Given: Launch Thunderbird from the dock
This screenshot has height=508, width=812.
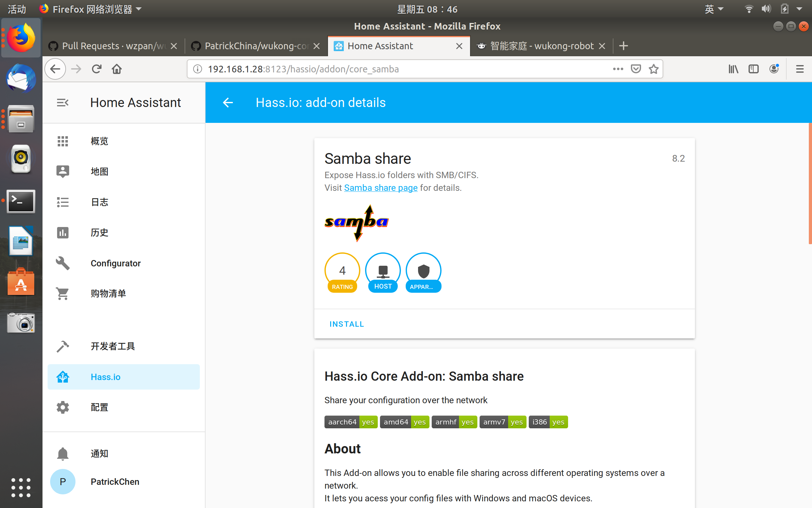Looking at the screenshot, I should click(x=21, y=78).
